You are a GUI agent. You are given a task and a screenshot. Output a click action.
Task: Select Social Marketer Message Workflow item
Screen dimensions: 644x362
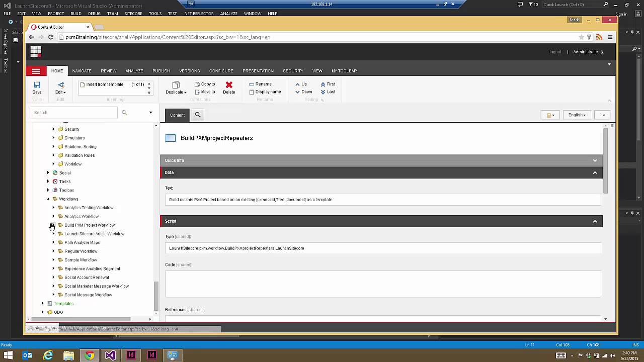[97, 286]
